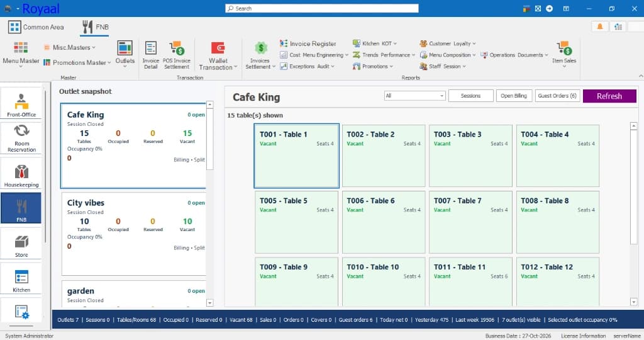Expand Menu Composition dropdown

[x=448, y=55]
